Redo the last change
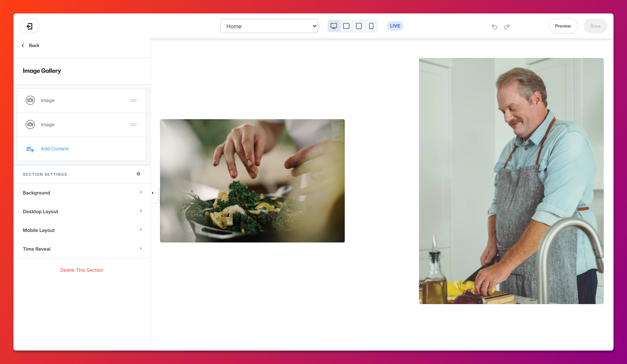The image size is (627, 364). click(507, 26)
